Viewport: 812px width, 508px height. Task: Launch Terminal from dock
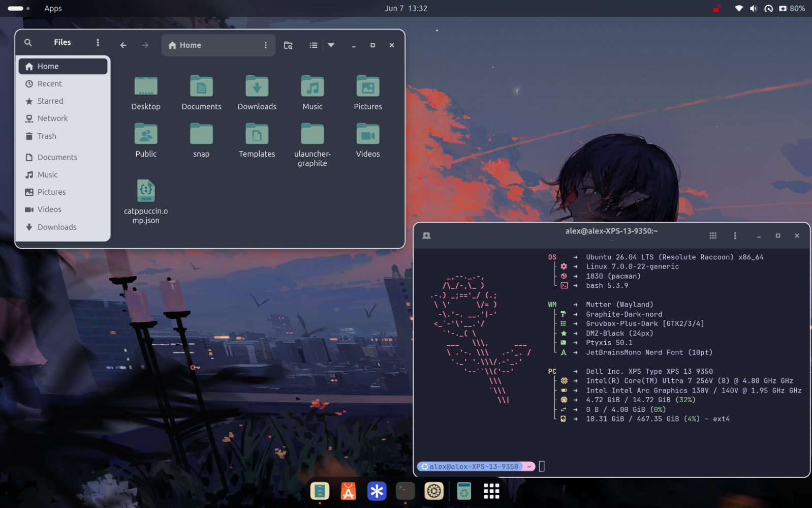405,491
